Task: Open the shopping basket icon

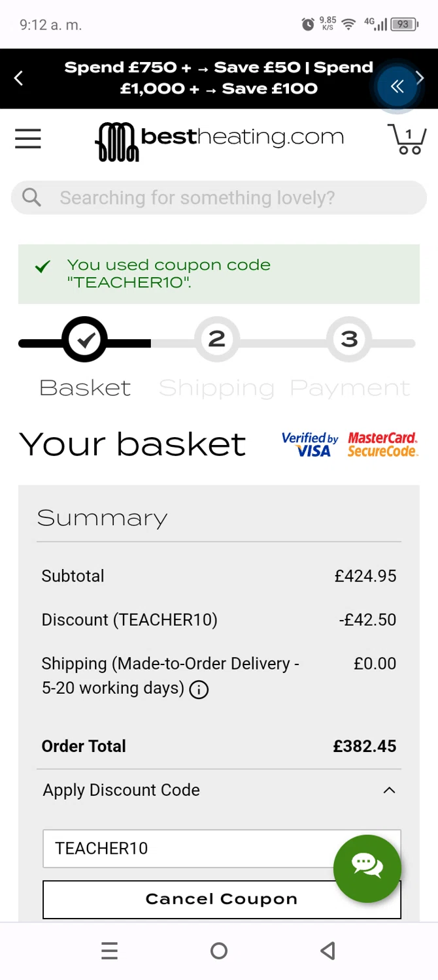Action: [x=407, y=139]
